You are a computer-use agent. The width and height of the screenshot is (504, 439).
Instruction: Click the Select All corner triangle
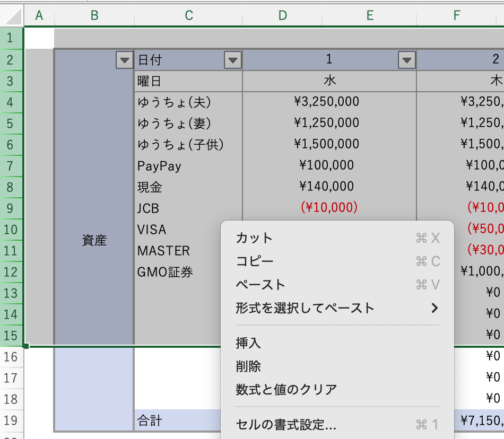pyautogui.click(x=14, y=16)
